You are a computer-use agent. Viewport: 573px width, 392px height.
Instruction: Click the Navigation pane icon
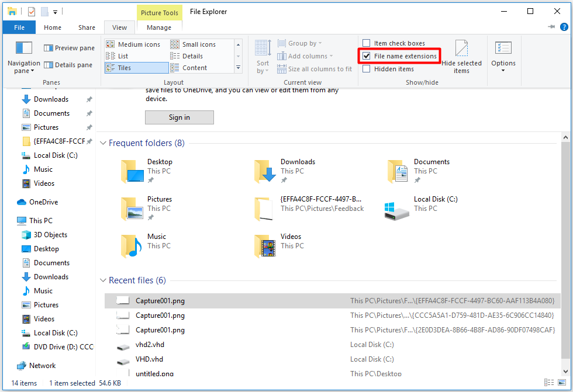coord(23,48)
